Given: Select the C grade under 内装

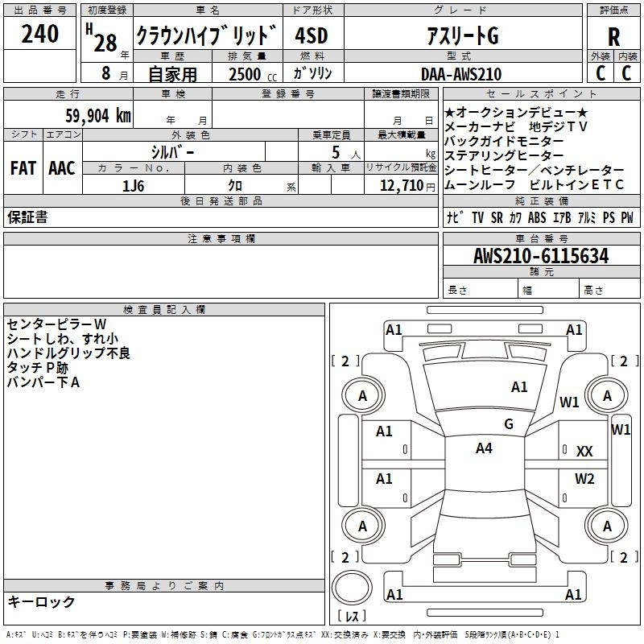Looking at the screenshot, I should [626, 73].
